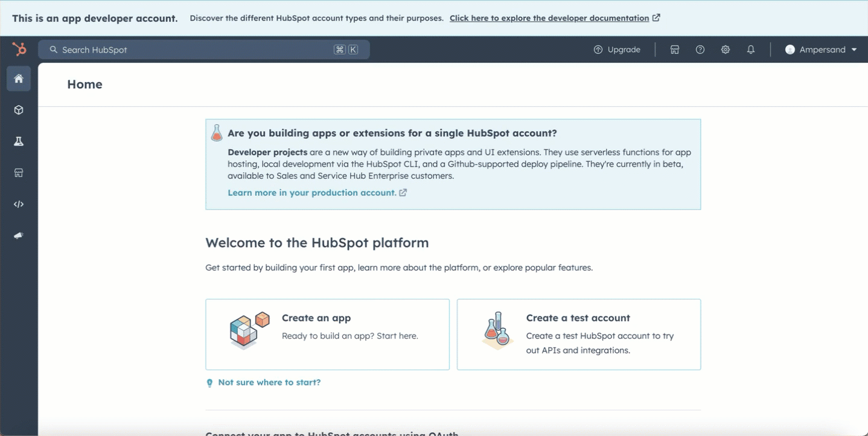Focus the Search HubSpot field
The width and height of the screenshot is (868, 436).
click(204, 50)
